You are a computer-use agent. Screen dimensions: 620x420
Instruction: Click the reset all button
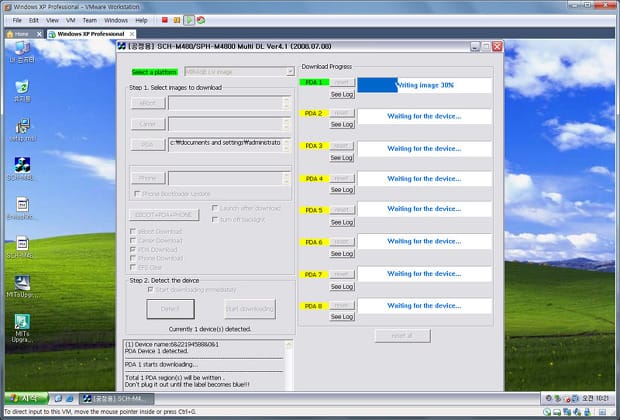click(403, 336)
